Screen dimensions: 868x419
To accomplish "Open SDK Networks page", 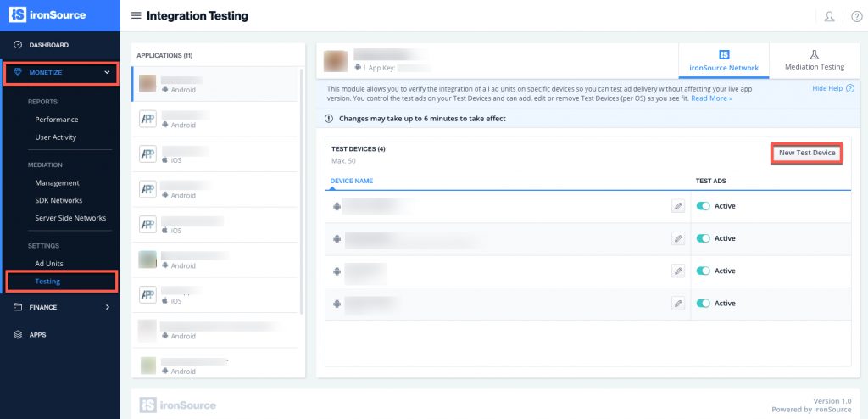I will [x=58, y=200].
